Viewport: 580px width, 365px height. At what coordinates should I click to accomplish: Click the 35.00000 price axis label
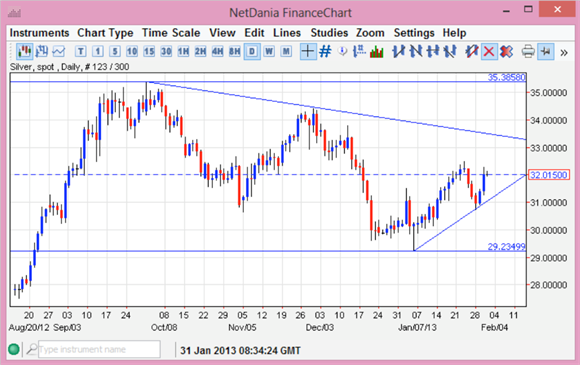549,93
